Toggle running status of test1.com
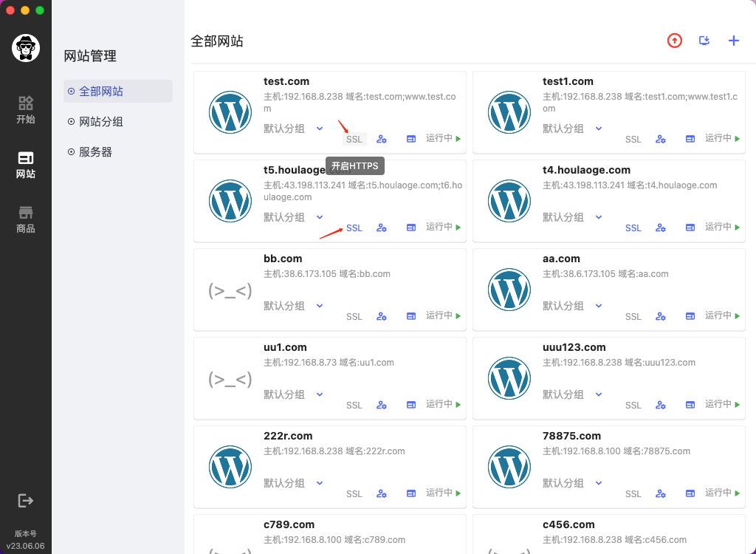The width and height of the screenshot is (756, 554). coord(722,139)
